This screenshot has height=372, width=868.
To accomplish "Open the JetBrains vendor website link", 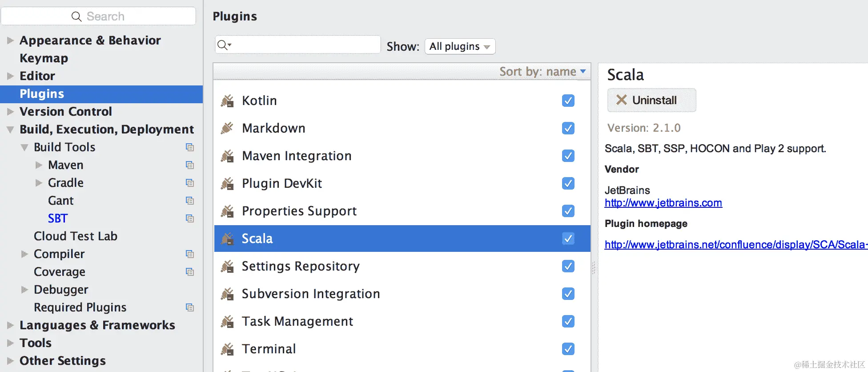I will 663,203.
